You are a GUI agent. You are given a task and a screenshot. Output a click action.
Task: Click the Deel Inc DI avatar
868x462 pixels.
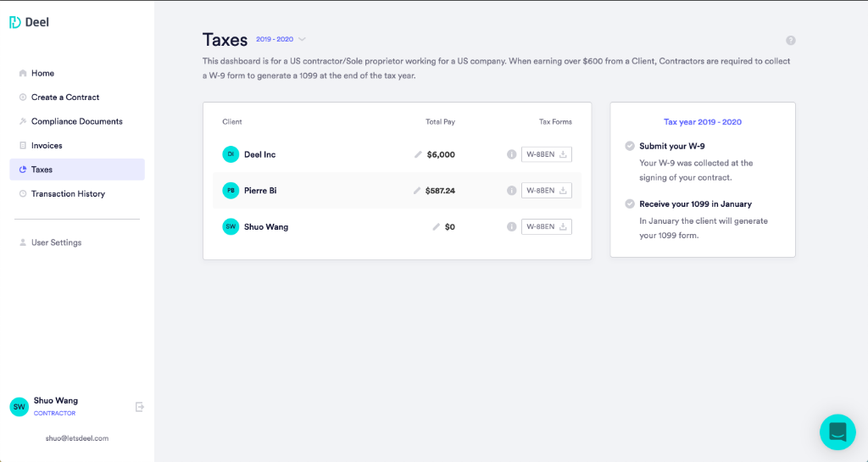click(x=231, y=154)
